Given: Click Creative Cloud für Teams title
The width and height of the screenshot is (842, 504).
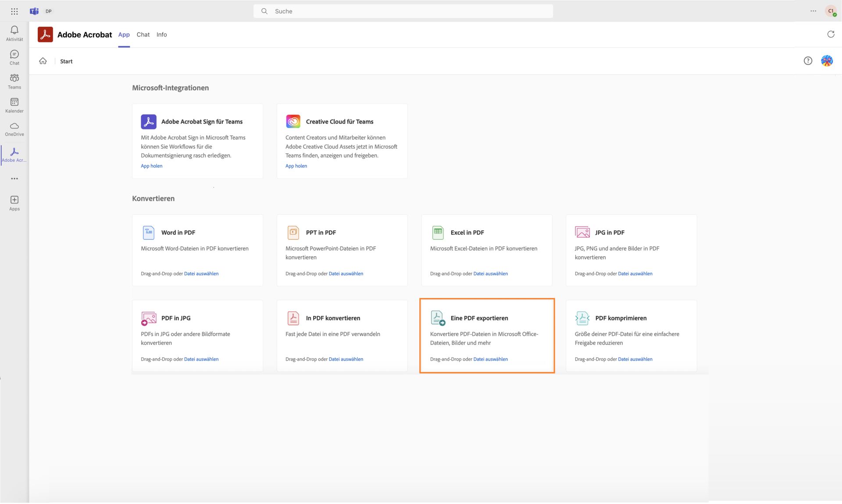Looking at the screenshot, I should tap(339, 122).
